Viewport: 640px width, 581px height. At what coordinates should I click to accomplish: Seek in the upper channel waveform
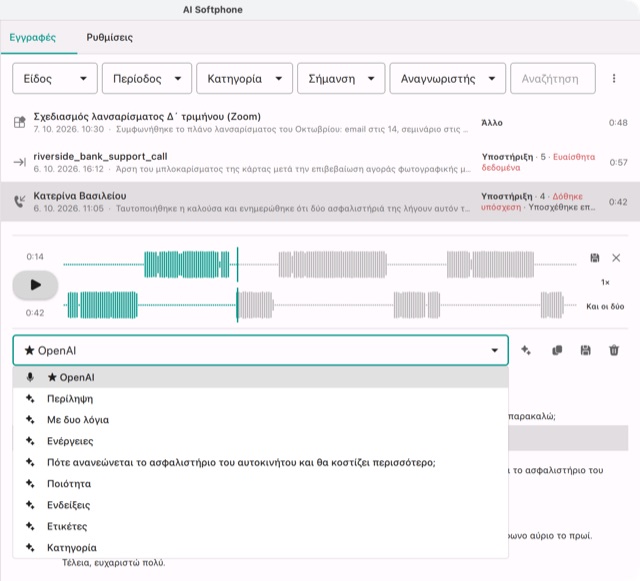coord(320,265)
